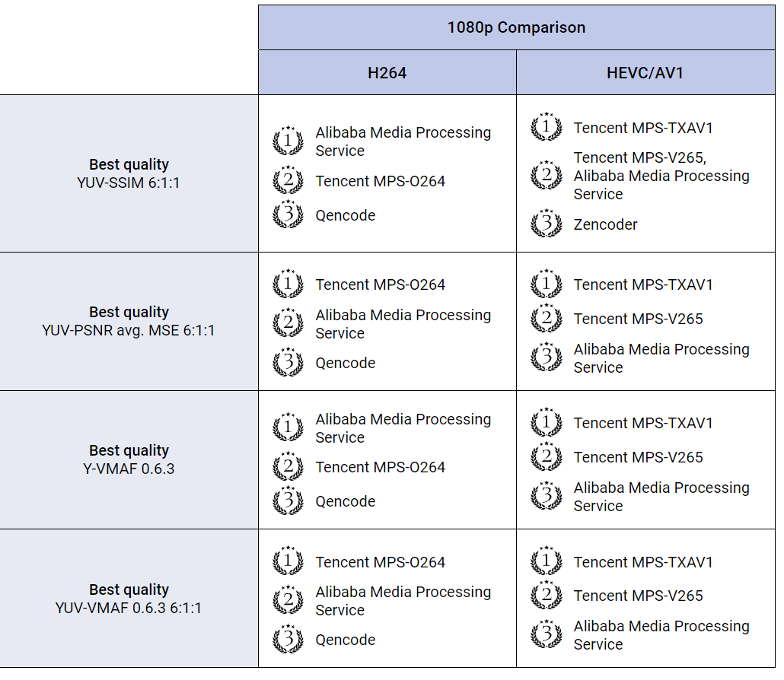
Task: Click third-place badge in YUV-VMAF H264 cell
Action: 288,640
